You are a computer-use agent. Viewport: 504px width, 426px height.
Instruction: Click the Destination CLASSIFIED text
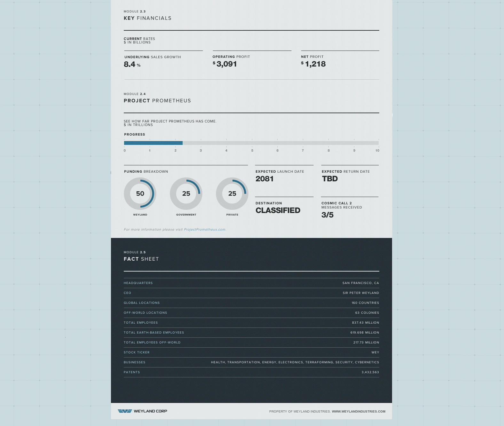278,210
